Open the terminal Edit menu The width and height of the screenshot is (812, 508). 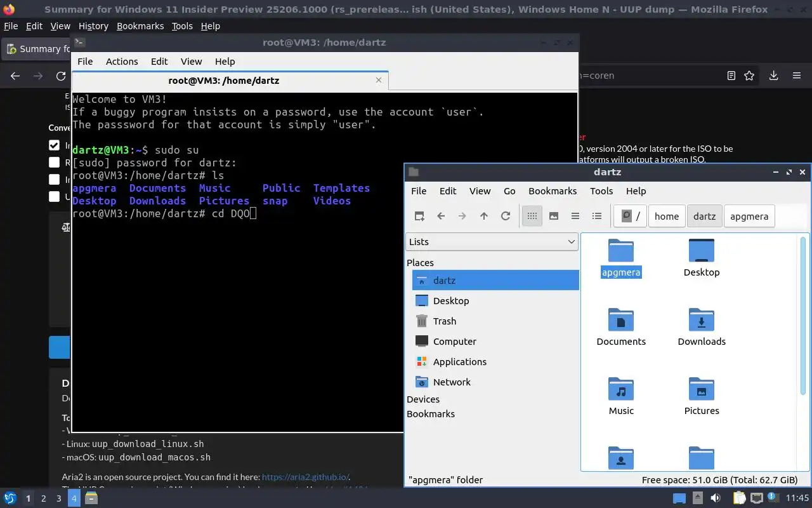pyautogui.click(x=159, y=61)
